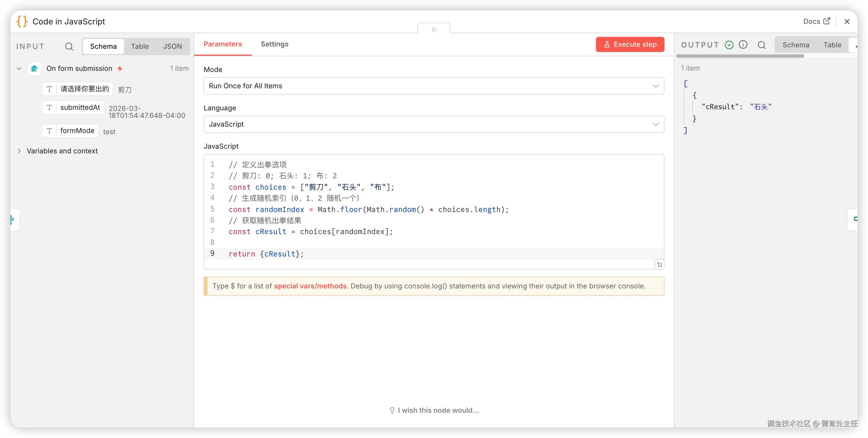The width and height of the screenshot is (868, 438).
Task: Open the Mode dropdown
Action: (x=434, y=86)
